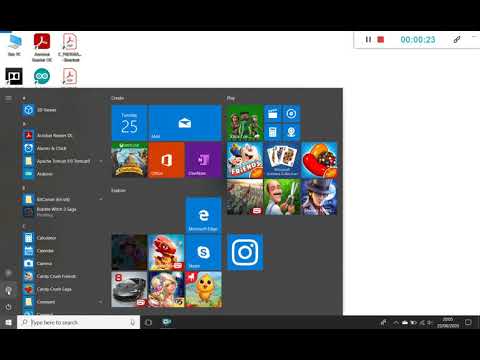Open the Calendar tile showing Tuesday 25
Viewport: 480px width, 360px height.
[129, 123]
